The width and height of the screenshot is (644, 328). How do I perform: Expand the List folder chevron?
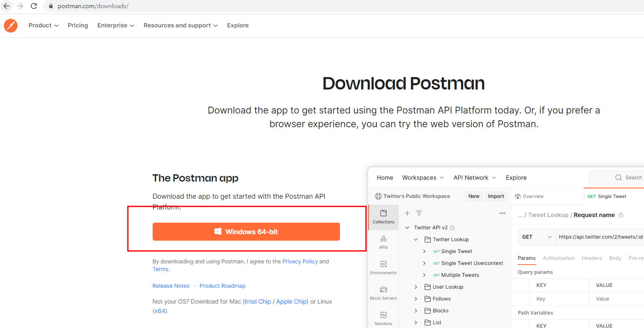[416, 322]
